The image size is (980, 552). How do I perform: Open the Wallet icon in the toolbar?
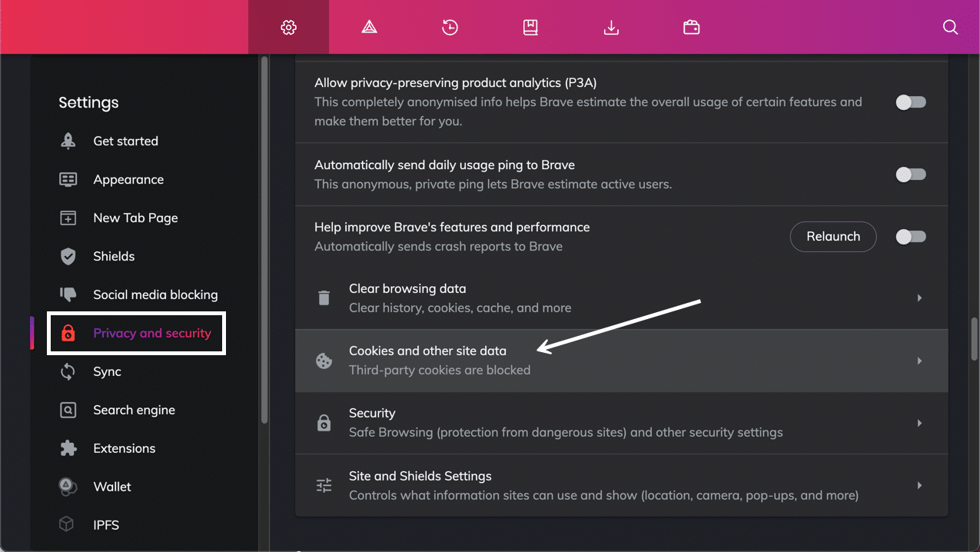click(x=691, y=27)
